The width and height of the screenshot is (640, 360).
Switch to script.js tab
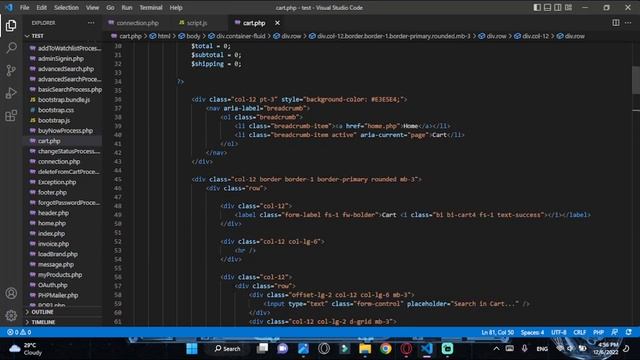(197, 23)
